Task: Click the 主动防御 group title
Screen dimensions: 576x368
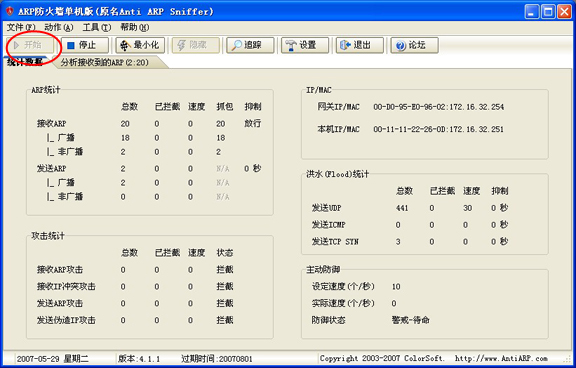Action: click(323, 270)
